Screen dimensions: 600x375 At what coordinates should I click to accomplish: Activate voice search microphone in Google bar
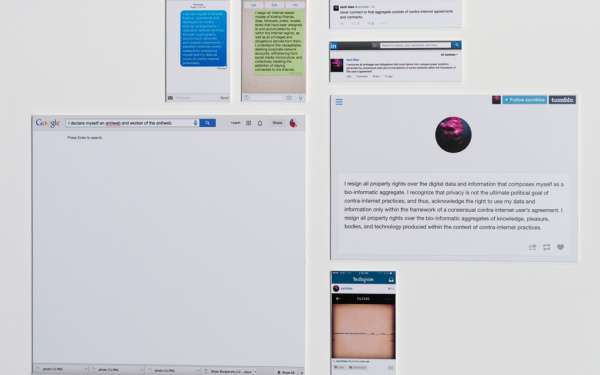tap(196, 123)
